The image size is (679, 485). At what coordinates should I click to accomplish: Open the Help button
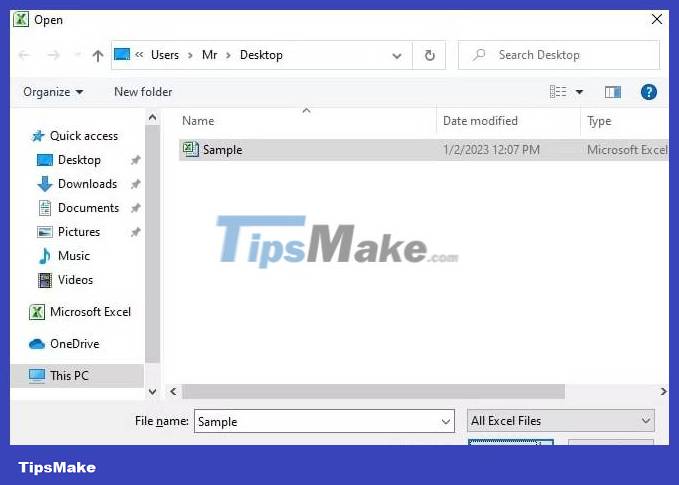point(648,92)
